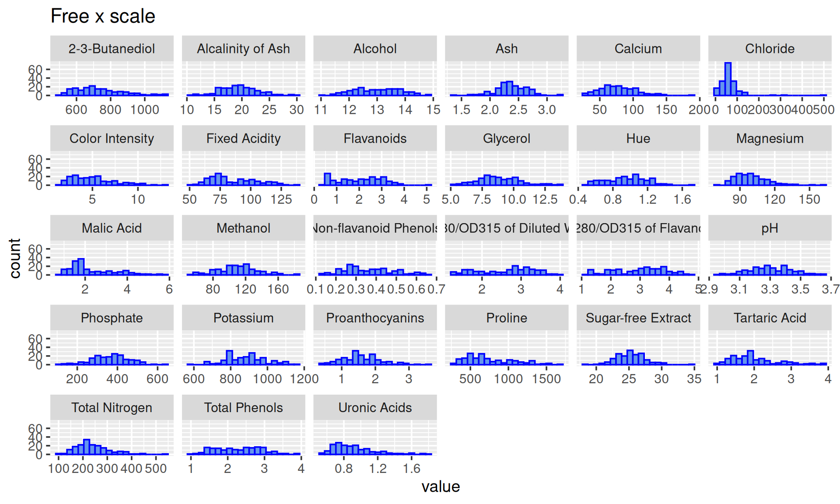Click the Non-flavanoid Phenols facet label
The width and height of the screenshot is (840, 504).
click(375, 228)
